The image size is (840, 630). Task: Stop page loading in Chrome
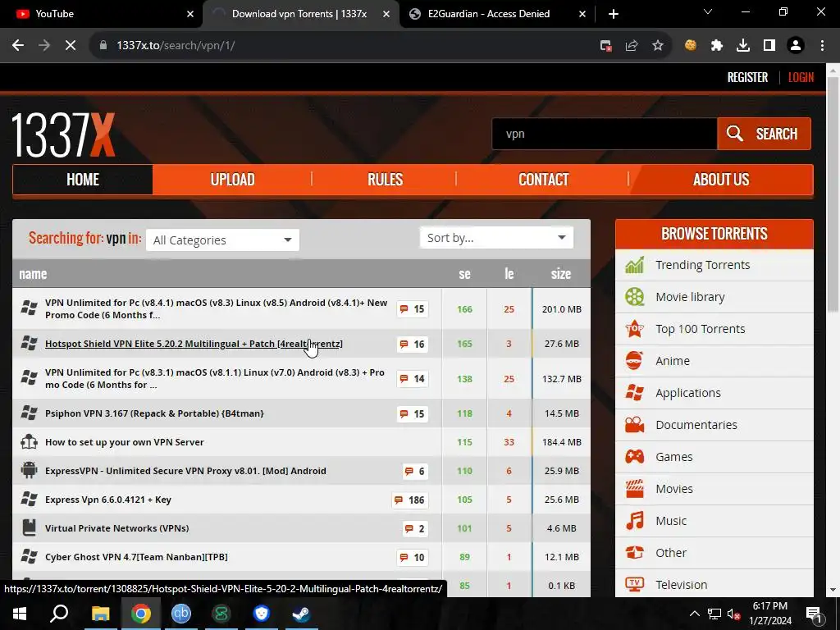click(71, 46)
